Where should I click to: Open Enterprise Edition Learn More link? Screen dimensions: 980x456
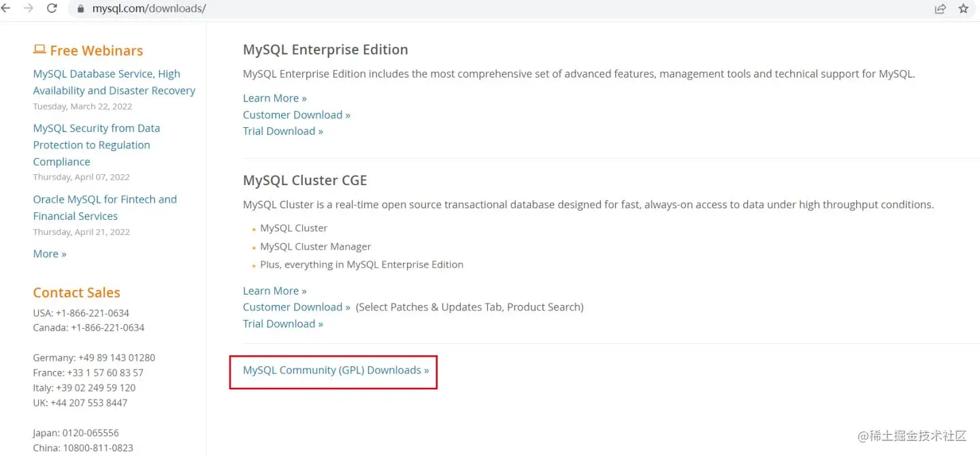click(274, 98)
